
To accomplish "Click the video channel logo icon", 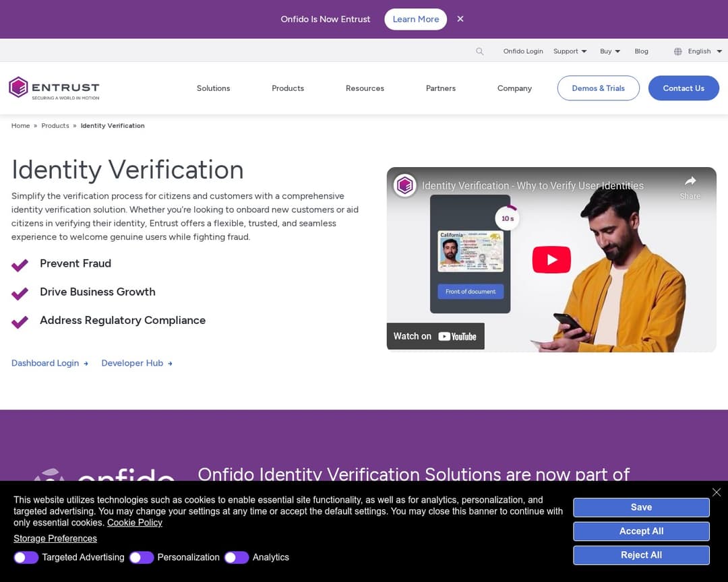I will 405,186.
